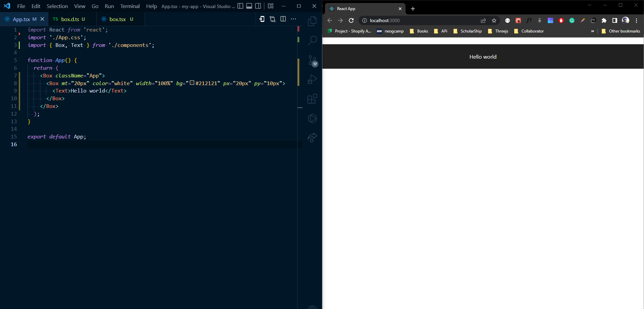Toggle Chrome side panel
The width and height of the screenshot is (644, 309).
coord(615,20)
